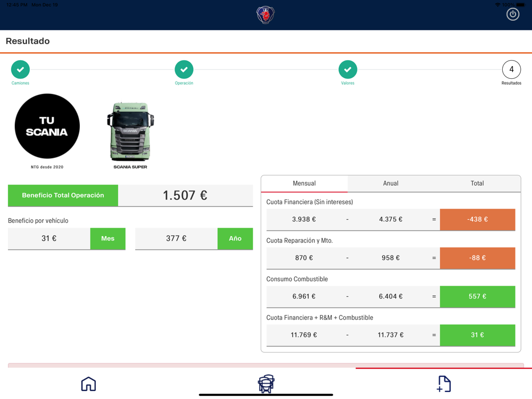Screen dimensions: 532x399
Task: Go to completed Camiones step
Action: (20, 70)
